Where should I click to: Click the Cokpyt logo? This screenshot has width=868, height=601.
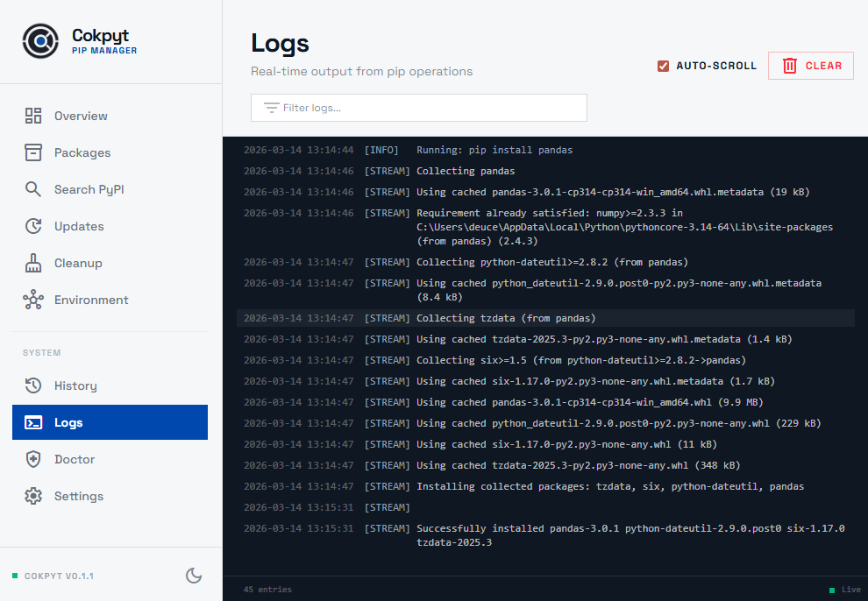tap(40, 40)
